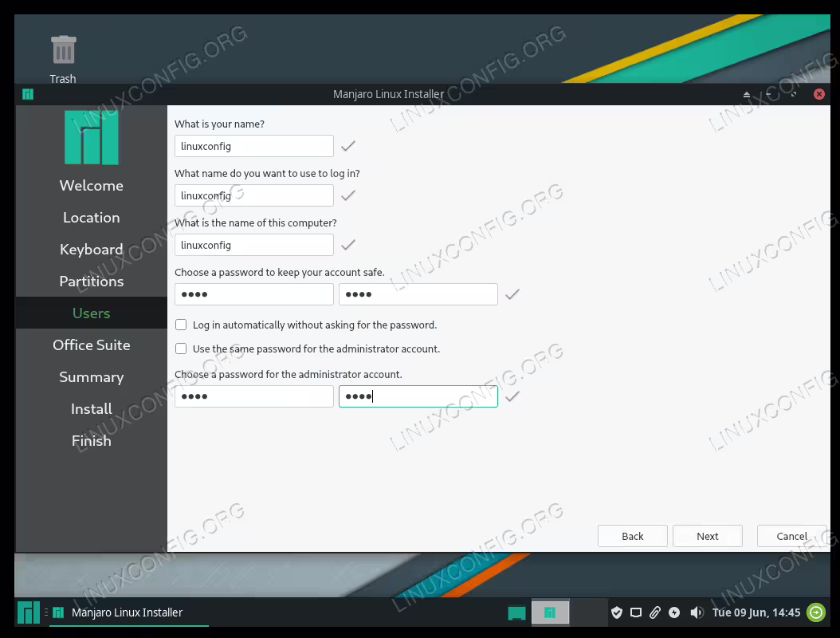The image size is (840, 638).
Task: Click the checkmark beside the computer name field
Action: point(348,245)
